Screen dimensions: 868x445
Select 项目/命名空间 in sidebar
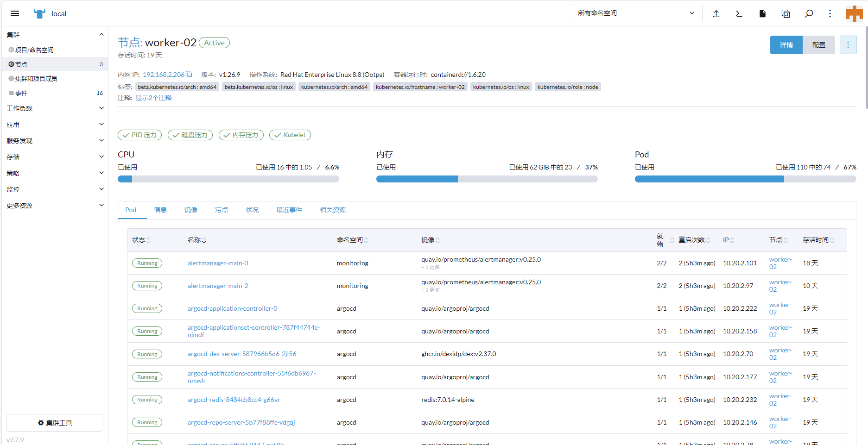[x=55, y=50]
